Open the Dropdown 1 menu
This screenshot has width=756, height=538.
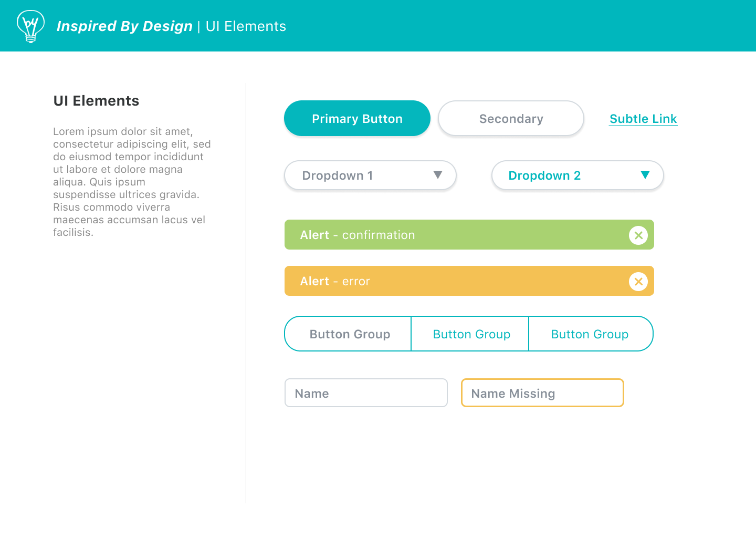click(370, 175)
